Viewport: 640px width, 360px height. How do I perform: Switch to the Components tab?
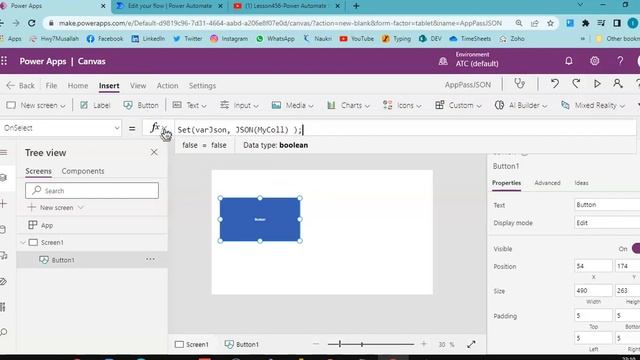click(x=83, y=171)
